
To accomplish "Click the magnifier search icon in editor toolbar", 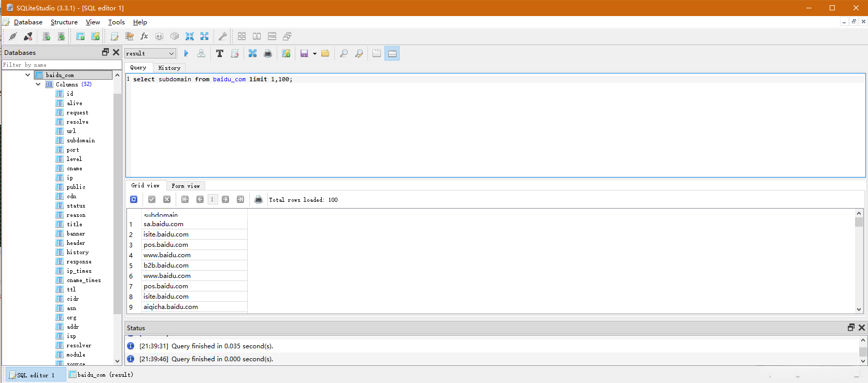I will coord(344,53).
